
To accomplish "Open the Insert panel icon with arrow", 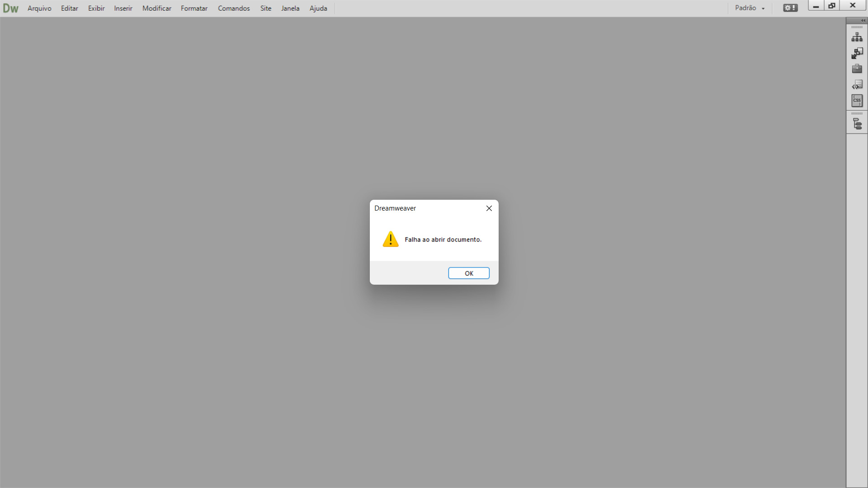I will point(857,53).
